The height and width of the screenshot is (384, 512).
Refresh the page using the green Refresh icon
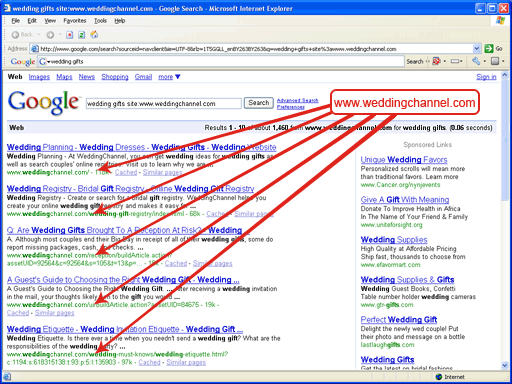82,35
